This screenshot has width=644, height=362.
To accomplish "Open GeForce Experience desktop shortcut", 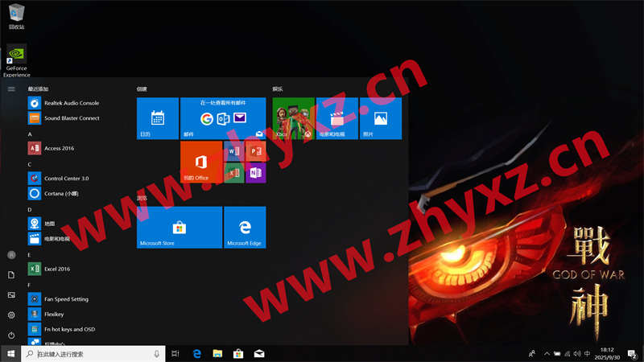I will (16, 61).
